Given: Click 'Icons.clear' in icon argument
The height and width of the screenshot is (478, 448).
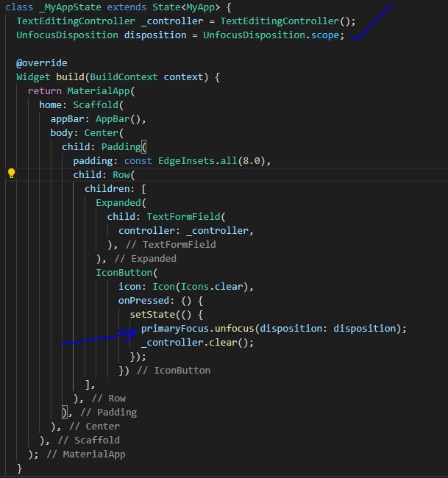Looking at the screenshot, I should (212, 287).
